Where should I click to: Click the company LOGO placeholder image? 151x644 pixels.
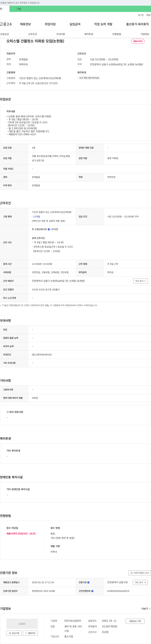[x=22, y=623]
